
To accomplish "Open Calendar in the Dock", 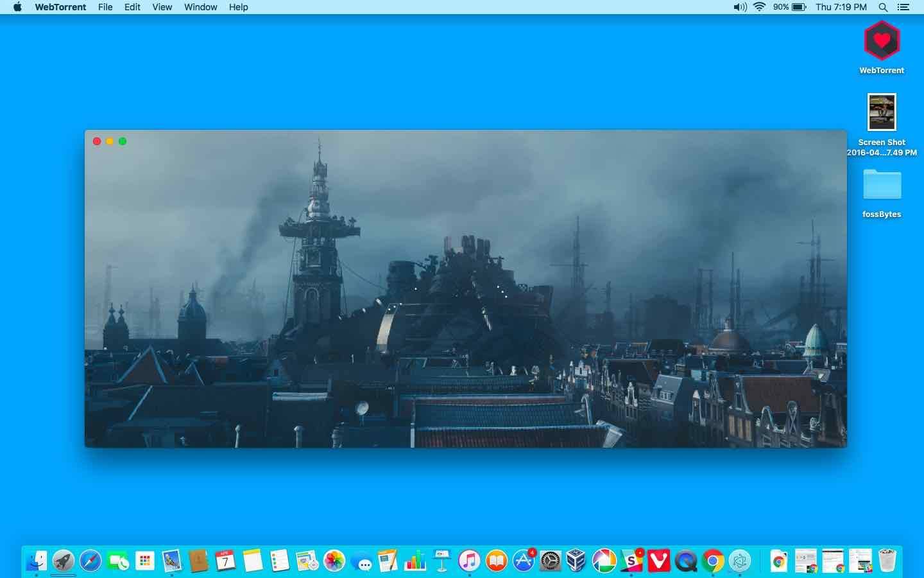I will 226,561.
